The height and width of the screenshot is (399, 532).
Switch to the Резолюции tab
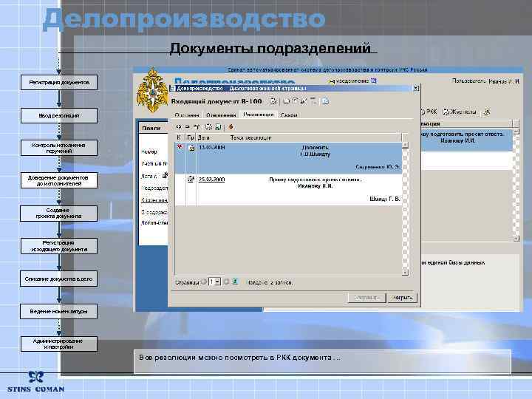[x=258, y=115]
